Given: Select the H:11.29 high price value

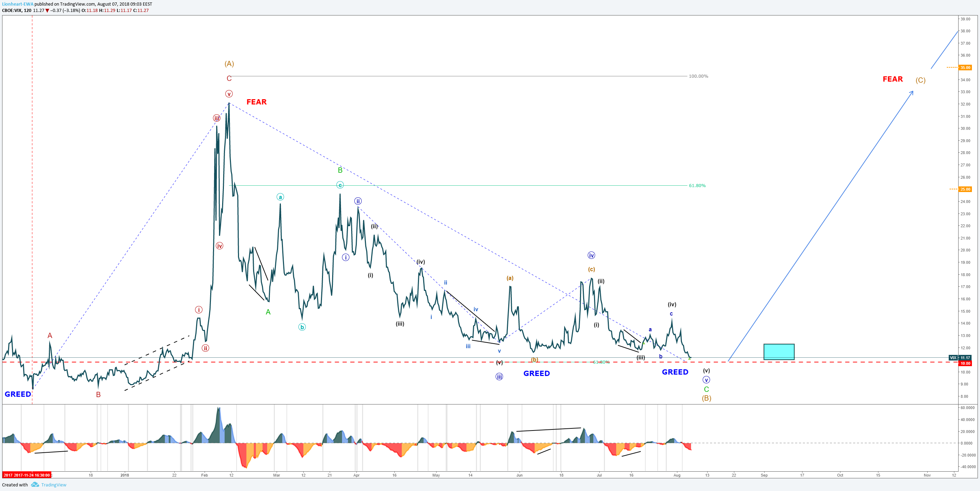Looking at the screenshot, I should pos(107,11).
